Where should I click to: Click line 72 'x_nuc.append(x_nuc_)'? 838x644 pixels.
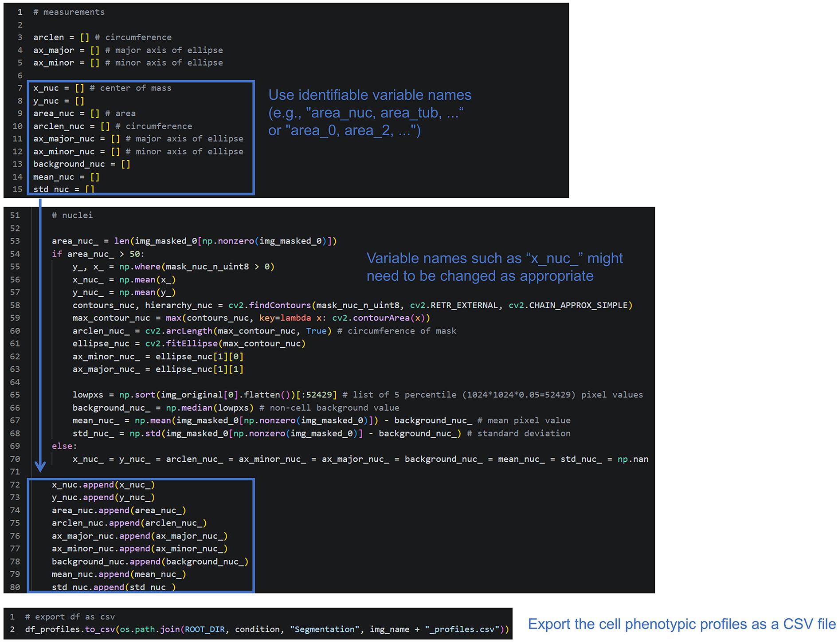(x=103, y=485)
